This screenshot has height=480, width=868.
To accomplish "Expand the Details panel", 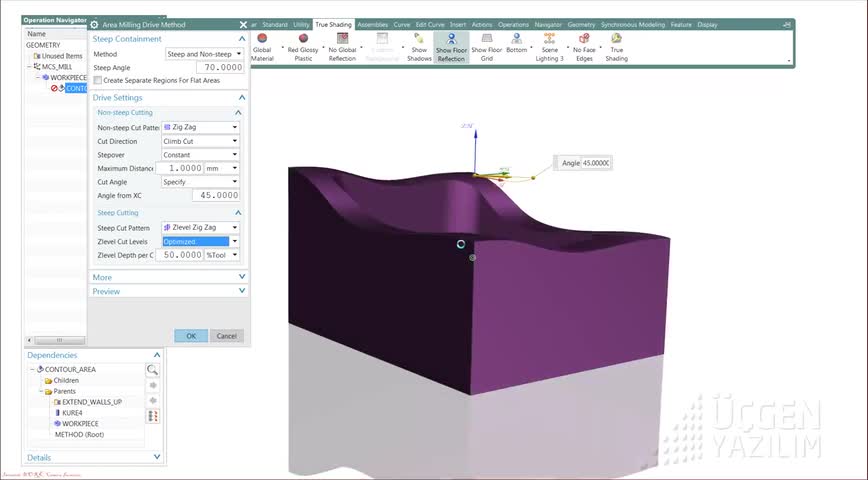I will point(157,457).
